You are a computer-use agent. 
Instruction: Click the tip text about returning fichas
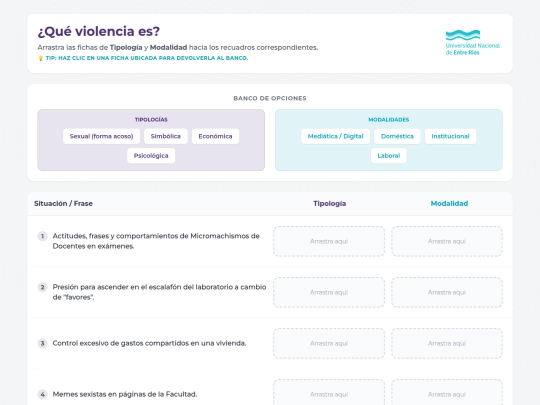coord(147,58)
